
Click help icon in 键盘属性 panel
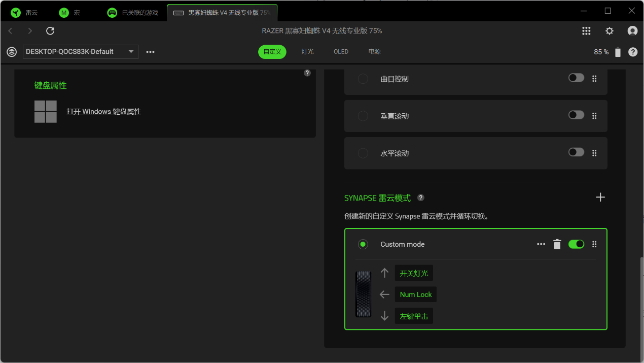307,73
